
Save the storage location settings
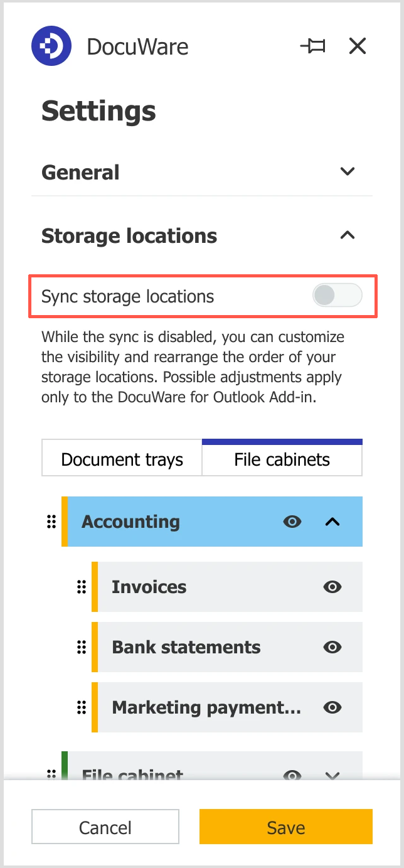click(x=285, y=827)
